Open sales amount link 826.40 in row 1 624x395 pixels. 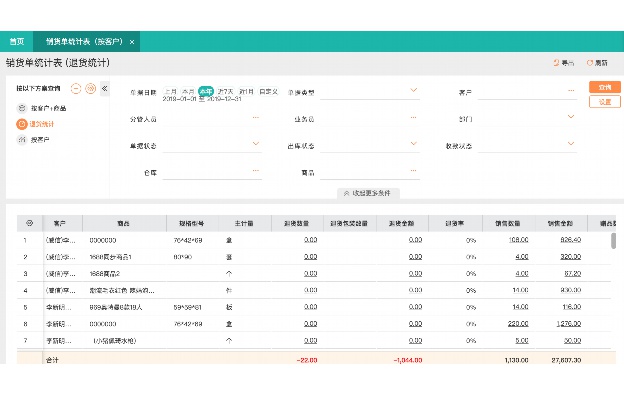tap(571, 240)
